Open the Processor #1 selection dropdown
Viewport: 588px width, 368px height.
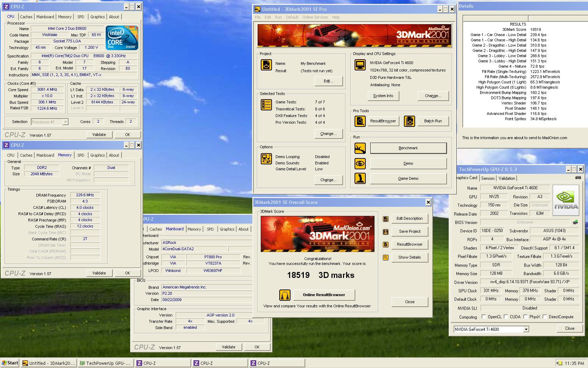[x=65, y=122]
